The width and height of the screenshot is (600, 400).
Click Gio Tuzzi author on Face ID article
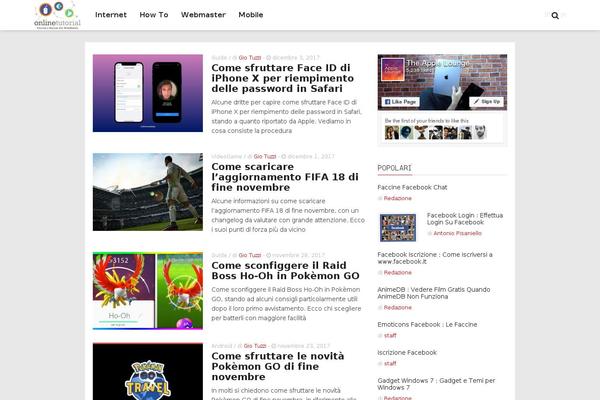click(249, 57)
